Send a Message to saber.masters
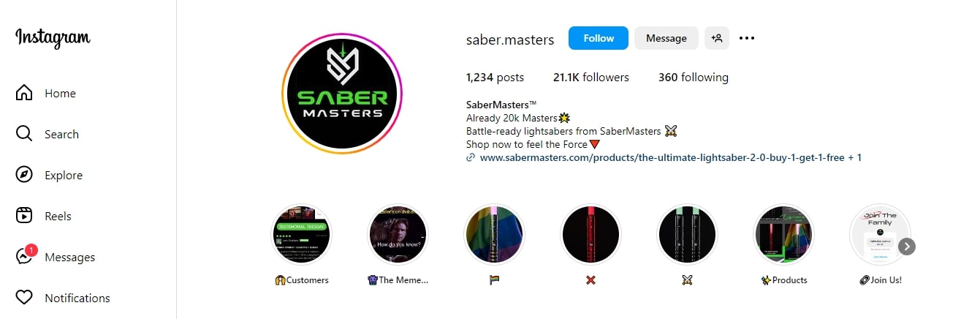980x319 pixels. [666, 38]
